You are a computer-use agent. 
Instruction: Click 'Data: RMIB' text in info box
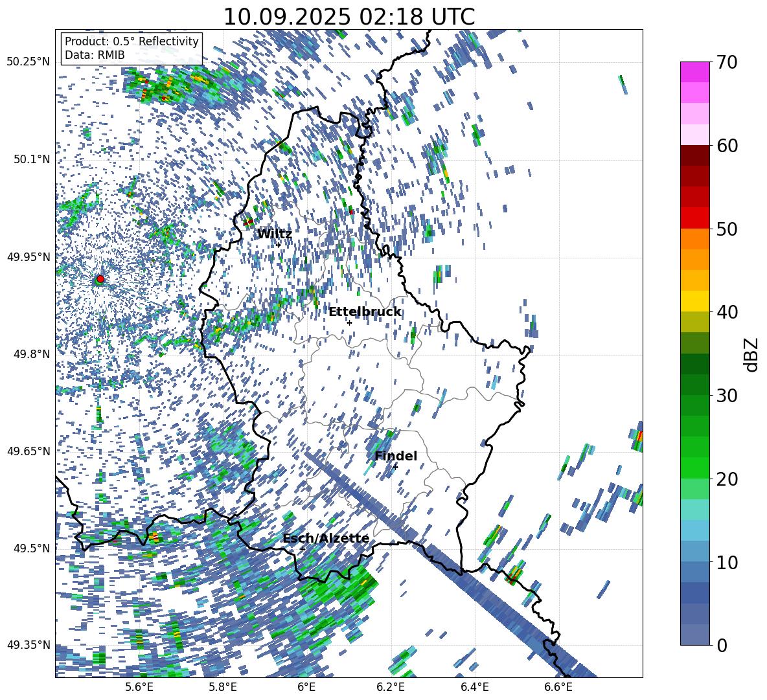[95, 55]
